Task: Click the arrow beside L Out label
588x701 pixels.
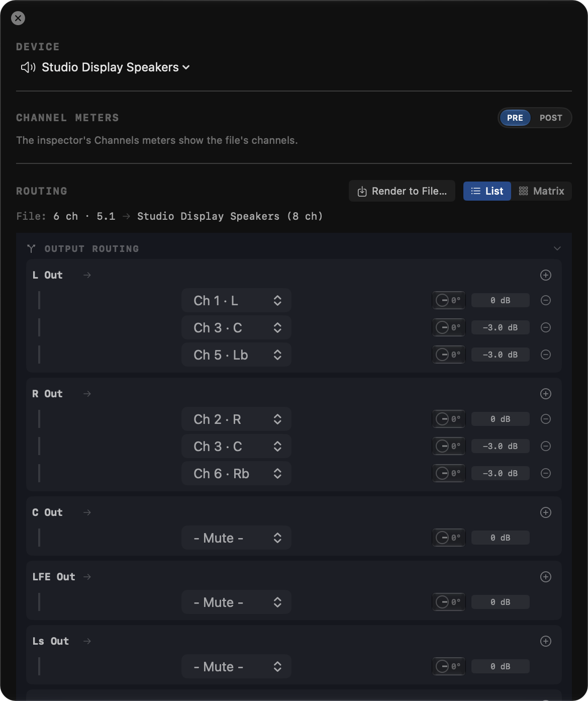Action: click(87, 275)
